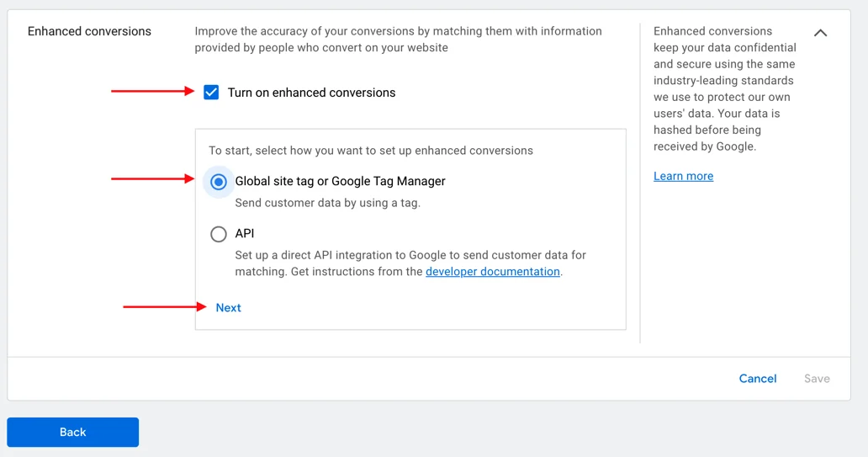Viewport: 868px width, 457px height.
Task: Select Global site tag radio button
Action: pos(219,182)
